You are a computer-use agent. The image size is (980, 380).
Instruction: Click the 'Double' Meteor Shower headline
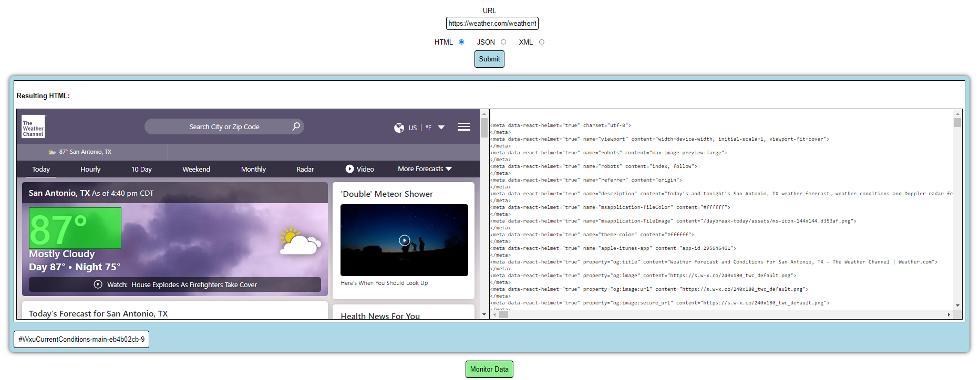point(387,194)
